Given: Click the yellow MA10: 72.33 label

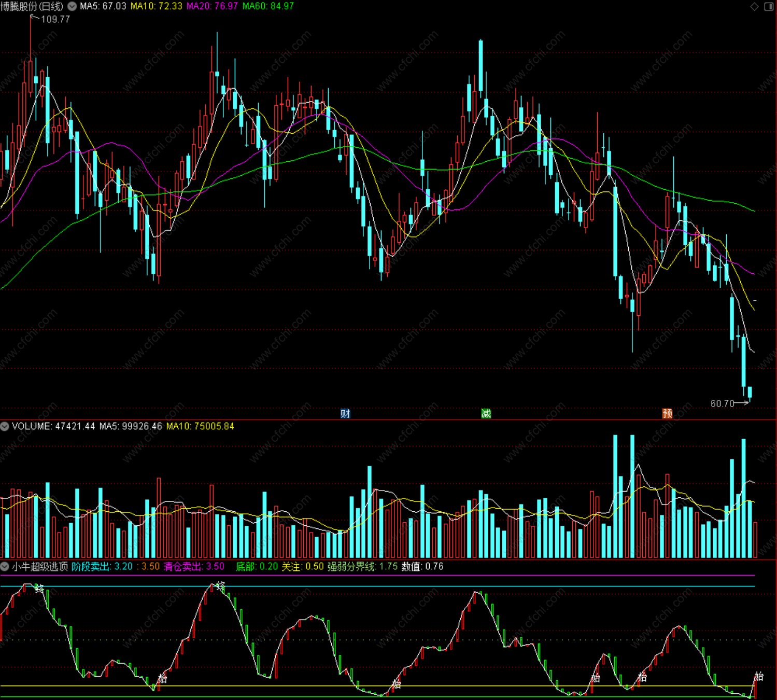Looking at the screenshot, I should pyautogui.click(x=157, y=6).
